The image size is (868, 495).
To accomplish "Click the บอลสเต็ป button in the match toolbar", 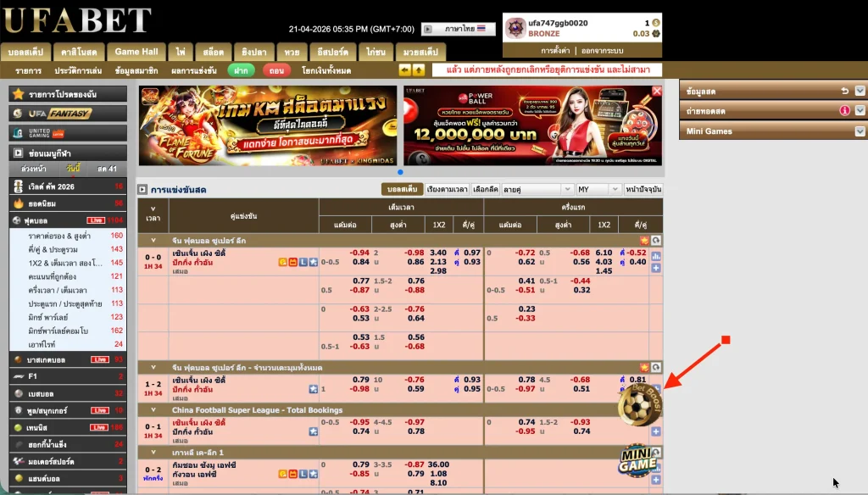I will coord(403,189).
